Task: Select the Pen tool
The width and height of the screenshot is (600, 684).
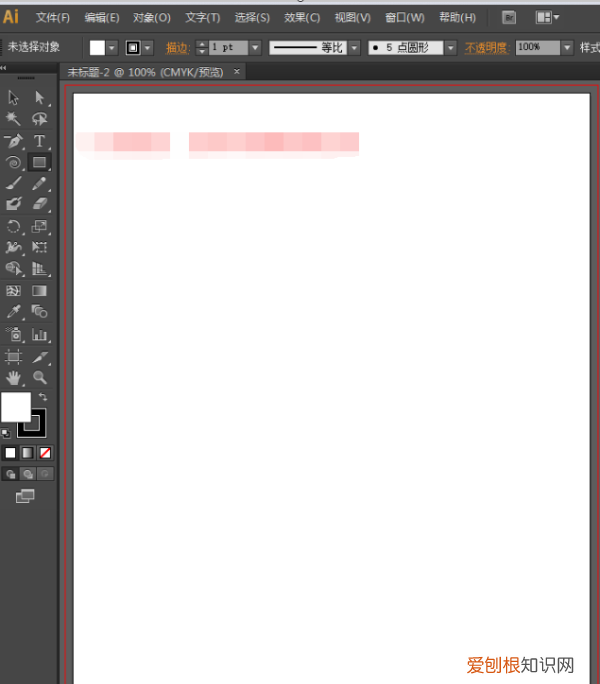Action: (14, 141)
